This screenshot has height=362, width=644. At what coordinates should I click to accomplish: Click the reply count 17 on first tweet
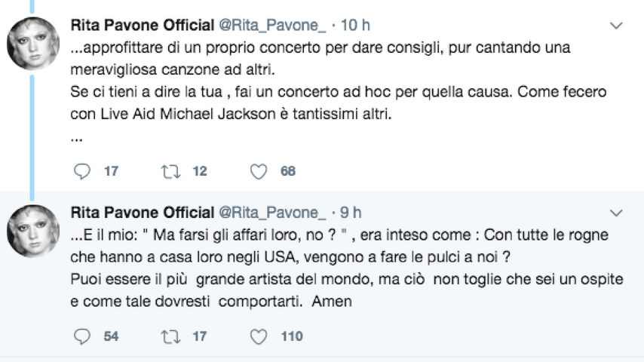coord(111,172)
